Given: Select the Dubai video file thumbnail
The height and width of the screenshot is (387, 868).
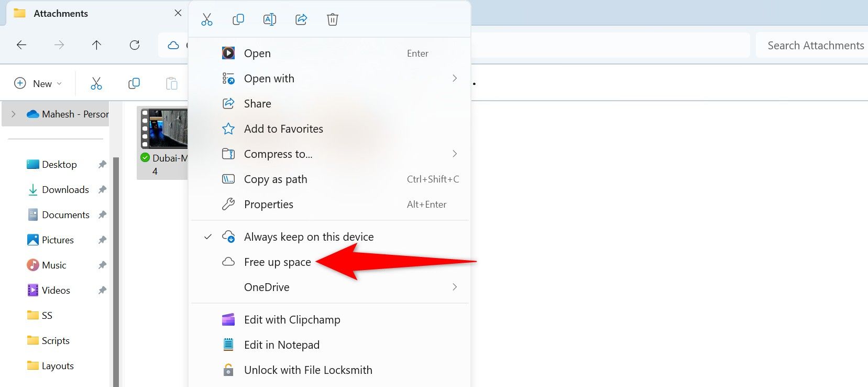Looking at the screenshot, I should pyautogui.click(x=164, y=128).
